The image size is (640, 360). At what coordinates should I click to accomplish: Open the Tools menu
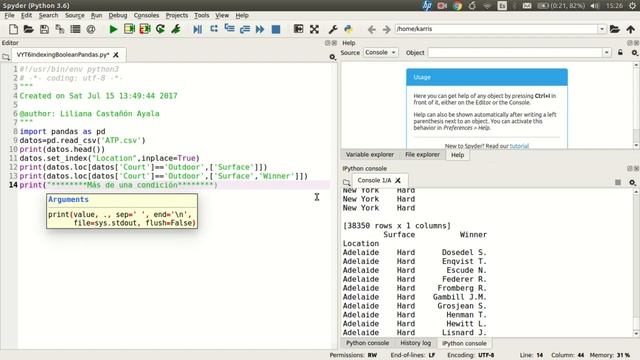202,16
